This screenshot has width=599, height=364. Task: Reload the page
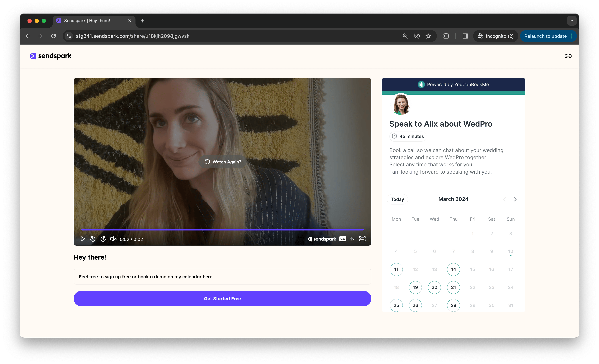click(x=53, y=36)
